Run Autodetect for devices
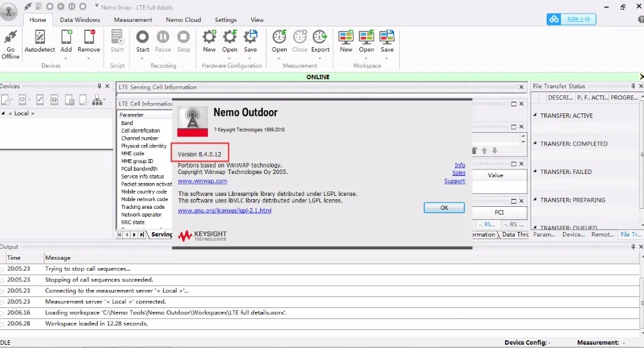The image size is (644, 348). click(x=40, y=37)
